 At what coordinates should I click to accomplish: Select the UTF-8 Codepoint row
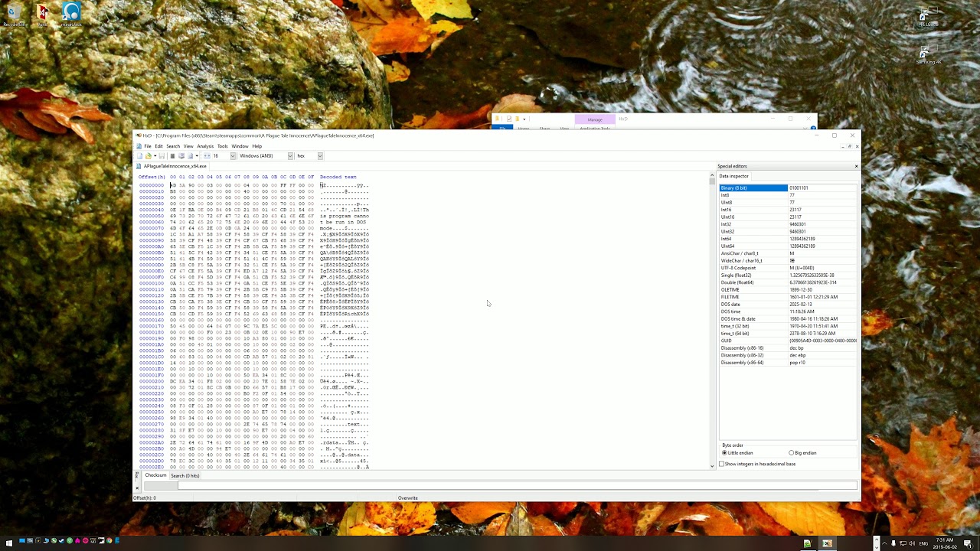click(788, 268)
